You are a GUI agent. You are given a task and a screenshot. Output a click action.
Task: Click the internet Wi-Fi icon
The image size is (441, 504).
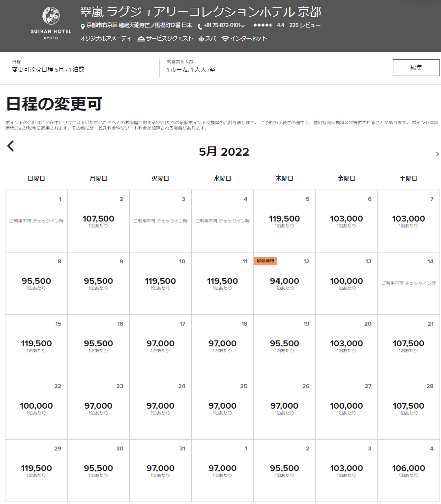click(225, 39)
